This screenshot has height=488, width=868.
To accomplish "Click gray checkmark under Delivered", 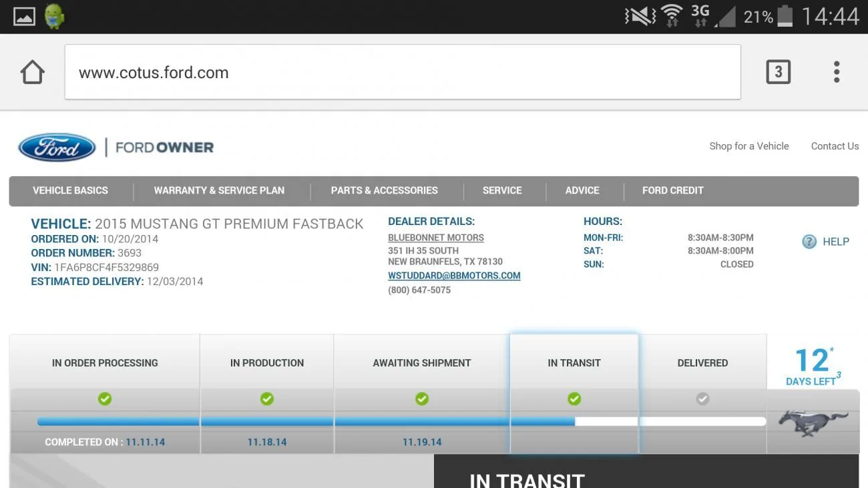I will coord(702,399).
